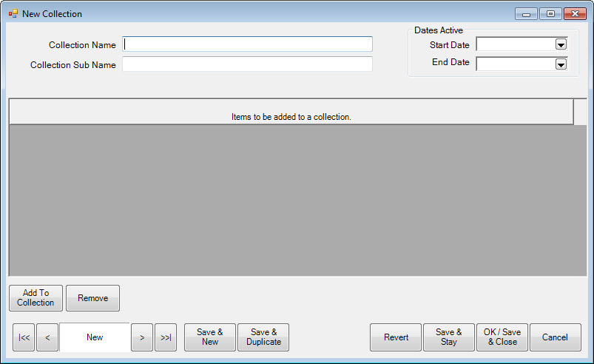Viewport: 594px width, 364px height.
Task: Click the New Collection window title icon
Action: point(13,13)
